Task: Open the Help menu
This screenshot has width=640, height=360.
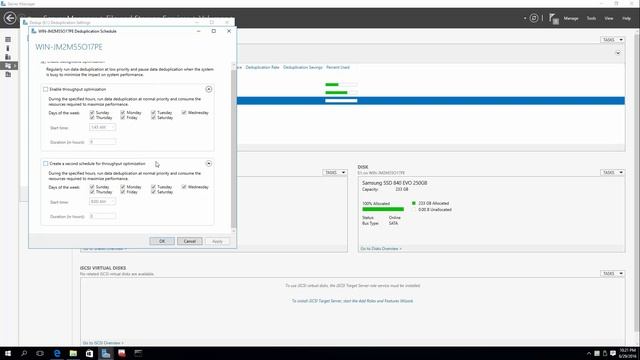Action: (626, 18)
